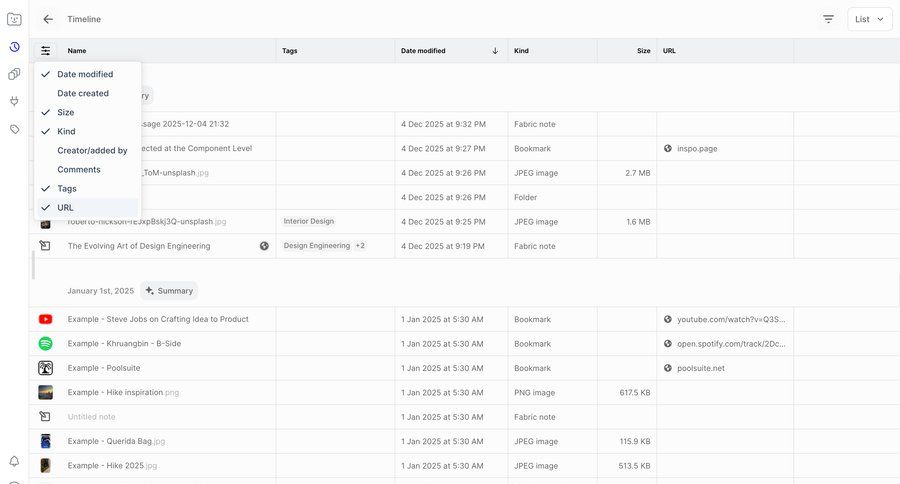Sort by the Name column header
Viewport: 900px width, 484px height.
[x=77, y=51]
